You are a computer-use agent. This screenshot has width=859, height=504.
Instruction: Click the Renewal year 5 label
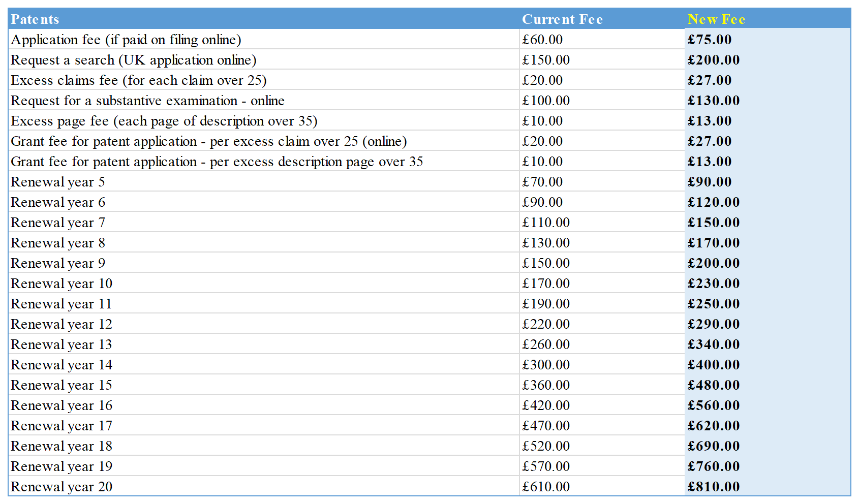pos(58,182)
